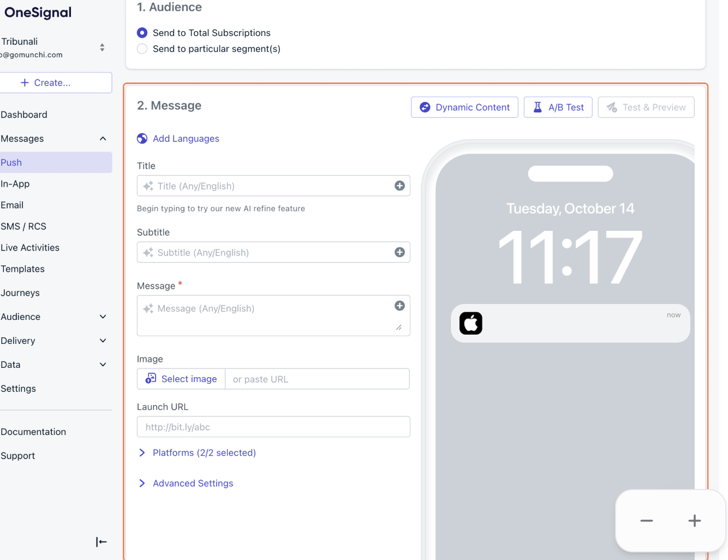The width and height of the screenshot is (728, 560).
Task: Focus the Subtitle input field
Action: point(273,253)
